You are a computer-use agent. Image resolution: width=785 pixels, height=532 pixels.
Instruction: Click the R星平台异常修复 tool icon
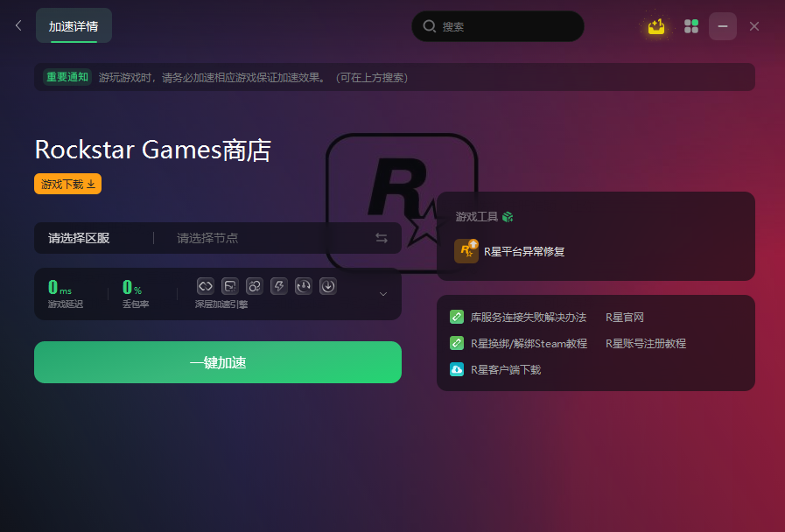point(466,251)
